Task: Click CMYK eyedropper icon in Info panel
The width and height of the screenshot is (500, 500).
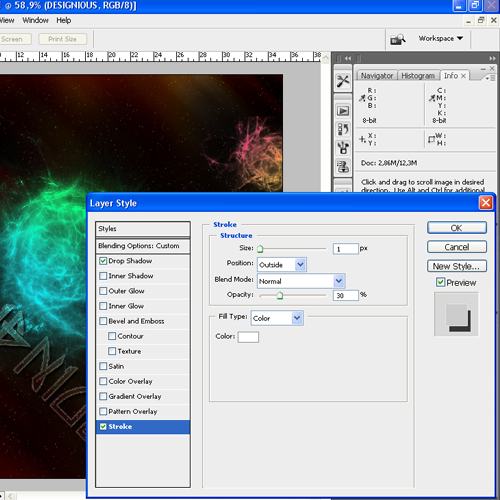Action: coord(432,98)
